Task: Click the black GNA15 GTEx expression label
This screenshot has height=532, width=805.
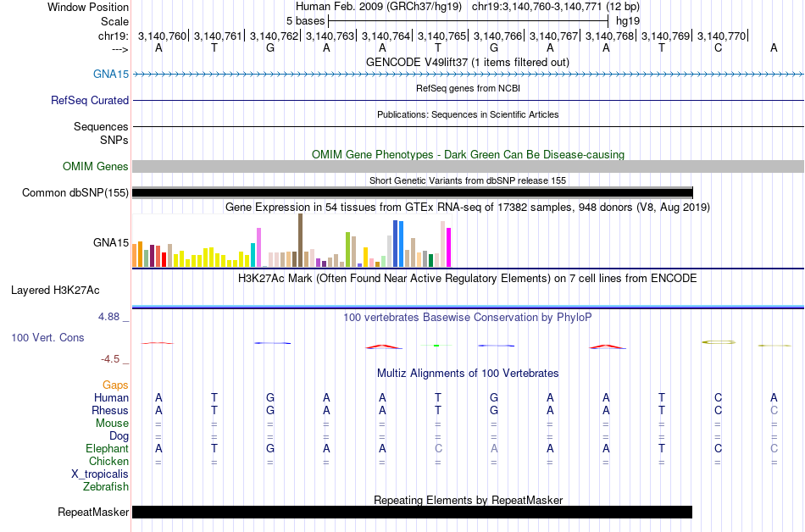Action: coord(111,242)
